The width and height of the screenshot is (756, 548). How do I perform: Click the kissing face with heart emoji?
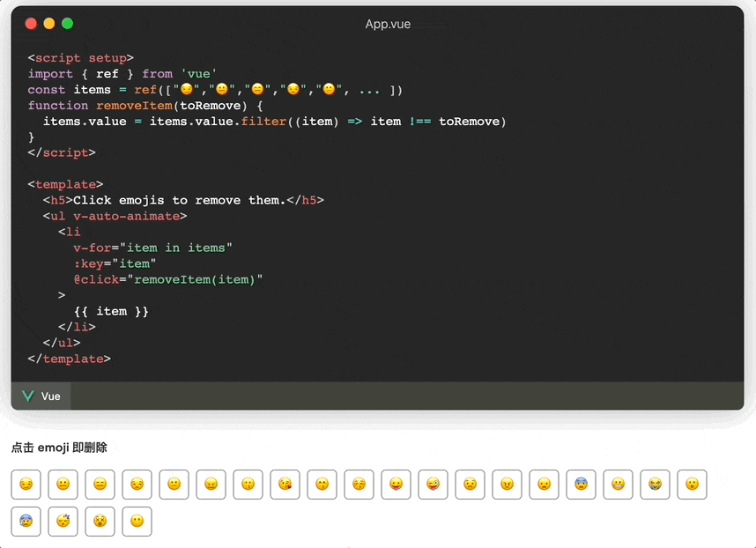click(285, 484)
